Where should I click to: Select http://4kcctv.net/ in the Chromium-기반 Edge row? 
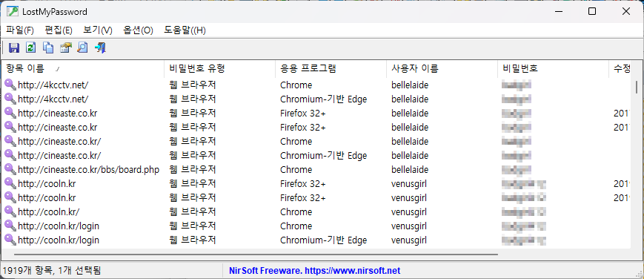pos(53,99)
